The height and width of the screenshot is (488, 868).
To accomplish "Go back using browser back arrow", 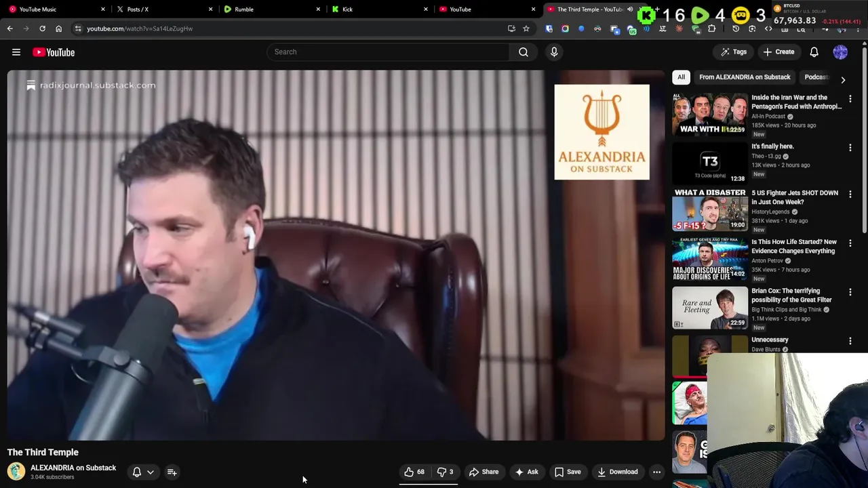I will [9, 28].
